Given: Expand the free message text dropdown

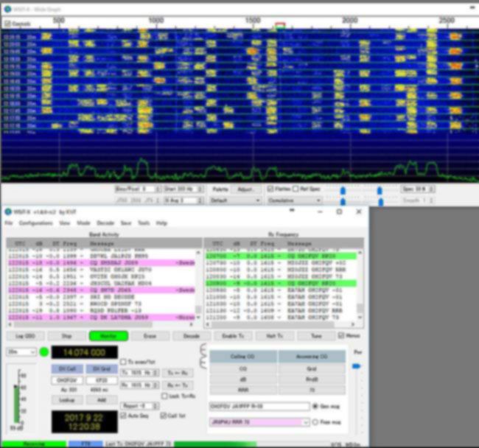Looking at the screenshot, I should 306,422.
